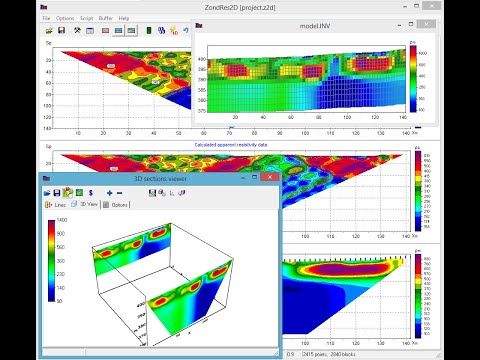This screenshot has height=360, width=480.
Task: Click the minus remove-line icon in 3D viewer
Action: [119, 193]
